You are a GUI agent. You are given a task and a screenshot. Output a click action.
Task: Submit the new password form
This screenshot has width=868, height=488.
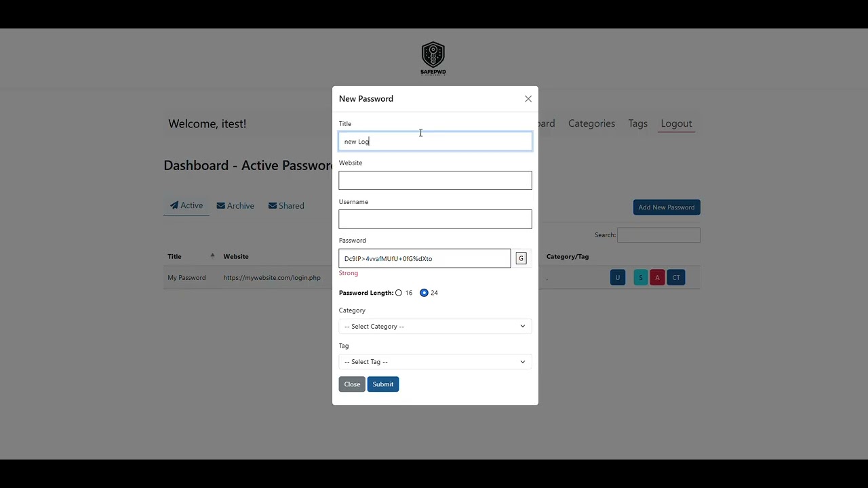pos(382,384)
